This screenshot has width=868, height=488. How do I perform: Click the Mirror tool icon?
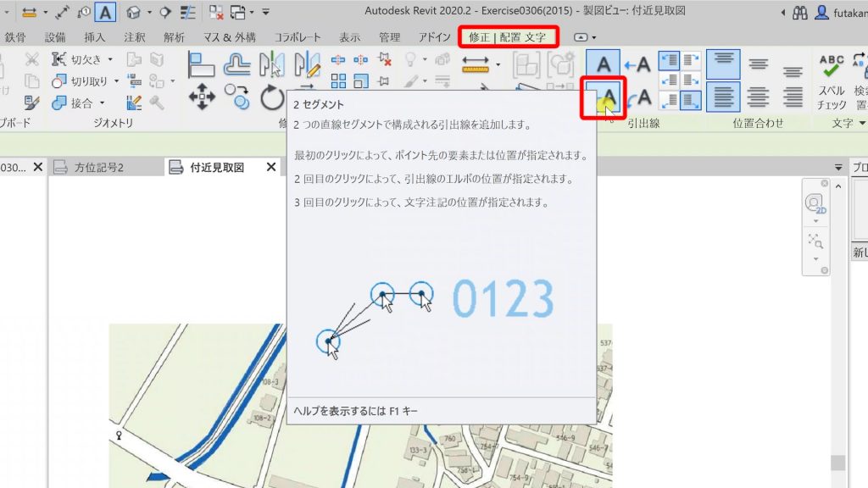[x=274, y=66]
